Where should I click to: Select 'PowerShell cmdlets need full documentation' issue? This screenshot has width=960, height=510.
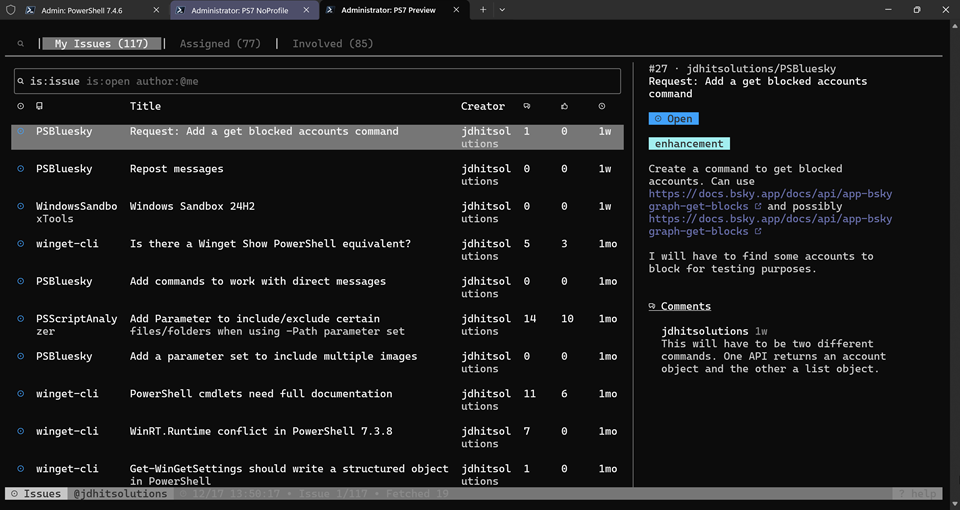[261, 394]
